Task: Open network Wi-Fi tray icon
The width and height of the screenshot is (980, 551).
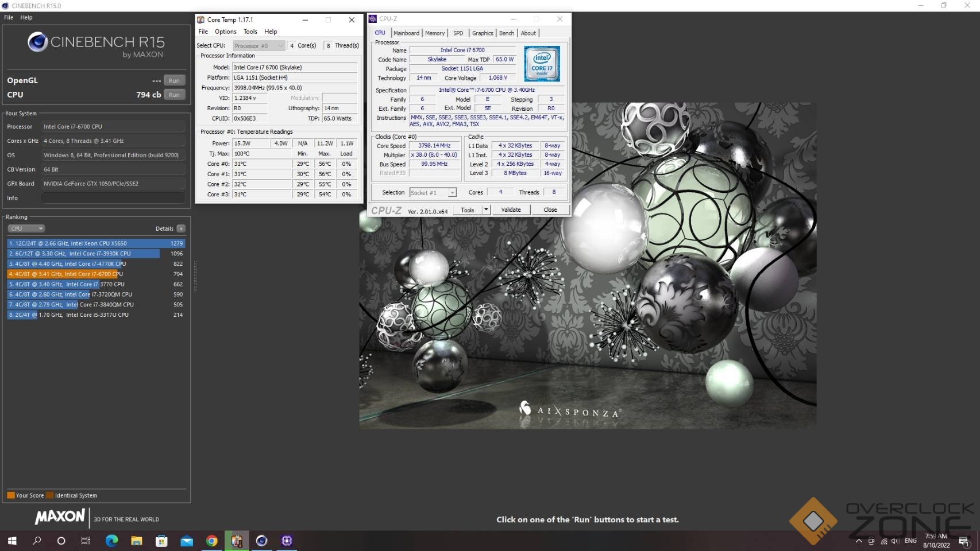Action: coord(884,541)
